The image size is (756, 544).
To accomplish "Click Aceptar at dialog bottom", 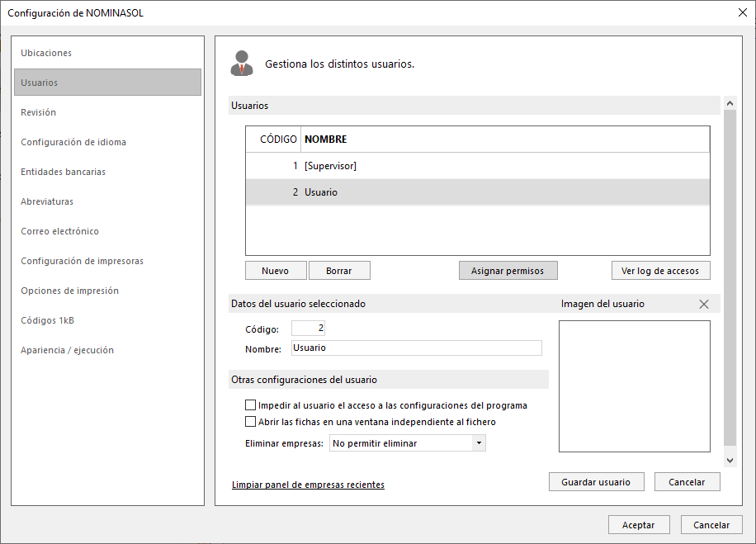I will 639,525.
